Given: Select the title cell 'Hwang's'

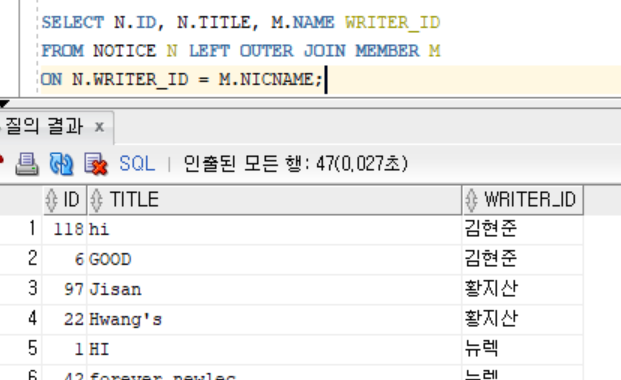Looking at the screenshot, I should point(274,319).
